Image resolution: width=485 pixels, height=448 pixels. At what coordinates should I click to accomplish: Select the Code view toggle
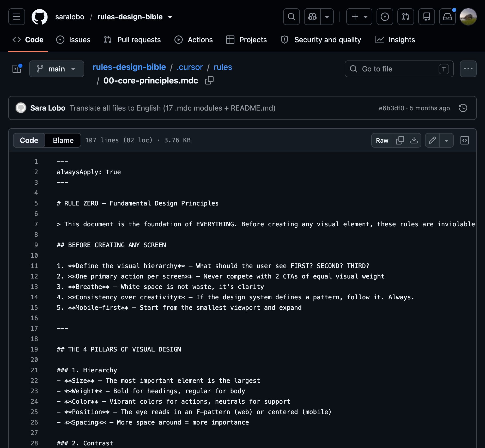point(29,140)
